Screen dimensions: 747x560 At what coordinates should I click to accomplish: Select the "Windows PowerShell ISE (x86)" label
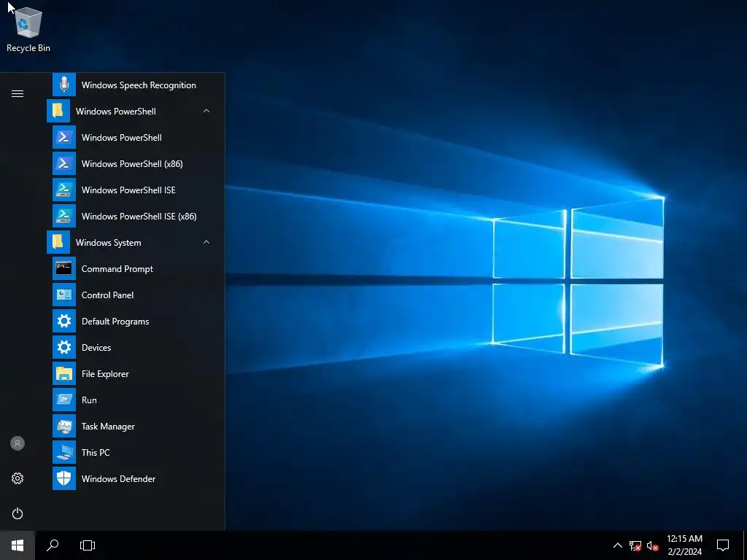click(139, 216)
